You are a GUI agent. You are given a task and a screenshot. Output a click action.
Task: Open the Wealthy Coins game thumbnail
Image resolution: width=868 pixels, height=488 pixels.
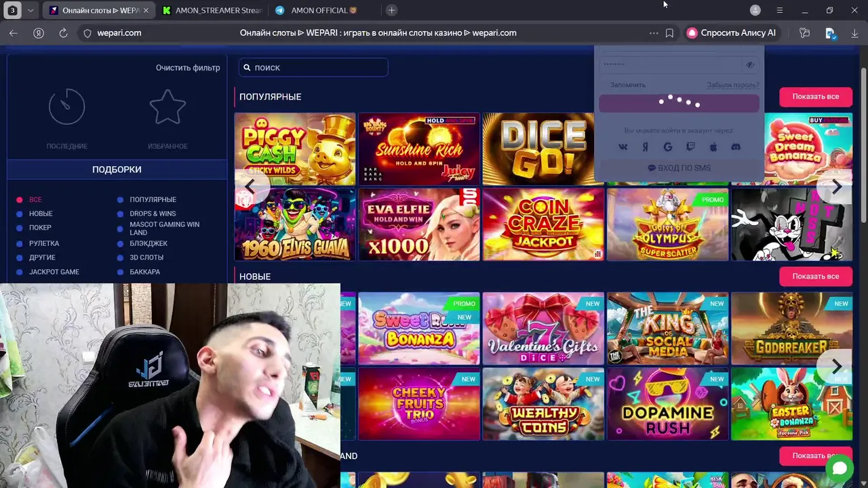pos(543,404)
